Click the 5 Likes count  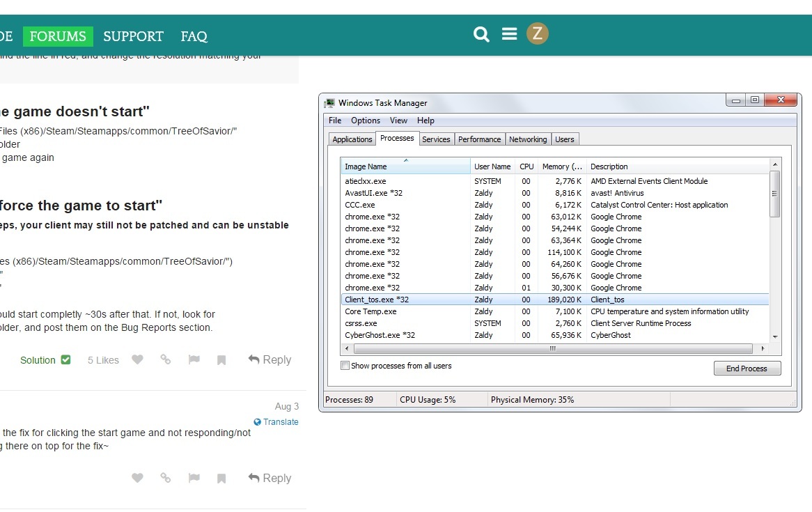103,360
